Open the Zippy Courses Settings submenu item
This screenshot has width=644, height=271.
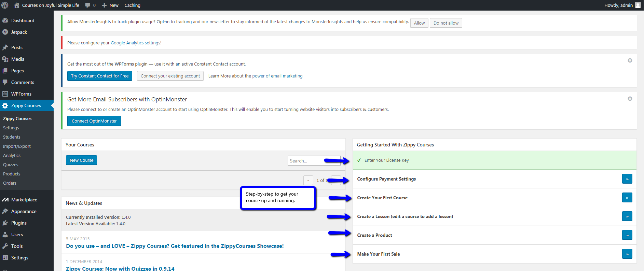pyautogui.click(x=11, y=128)
